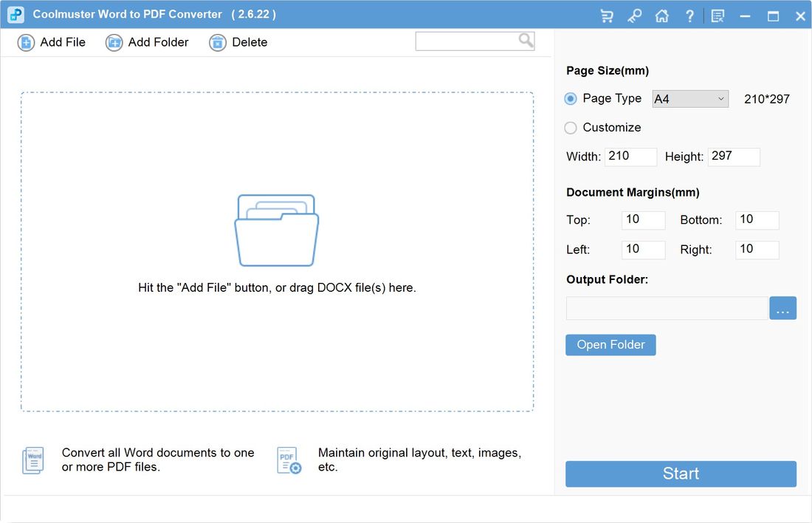Click the Delete icon
Viewport: 812px width, 523px height.
218,42
